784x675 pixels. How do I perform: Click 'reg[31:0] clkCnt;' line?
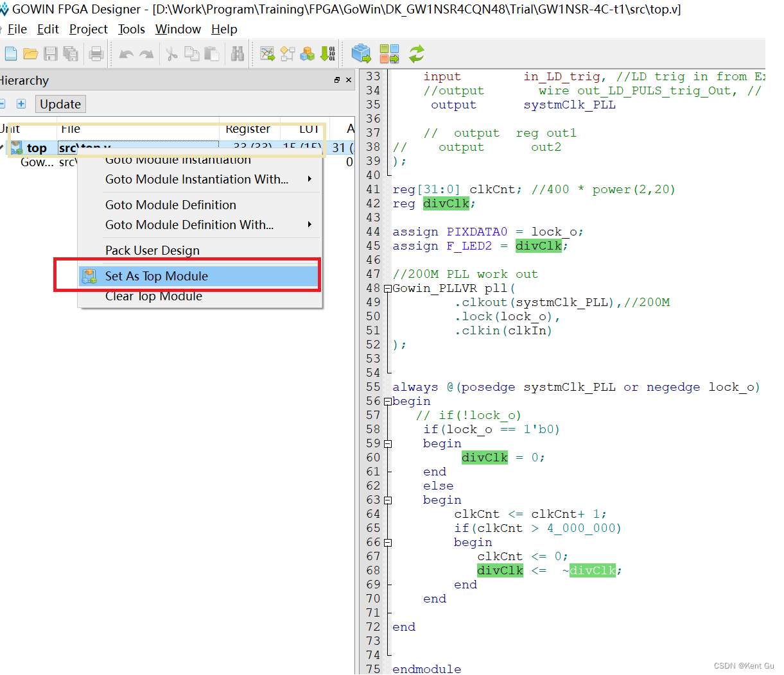coord(534,189)
